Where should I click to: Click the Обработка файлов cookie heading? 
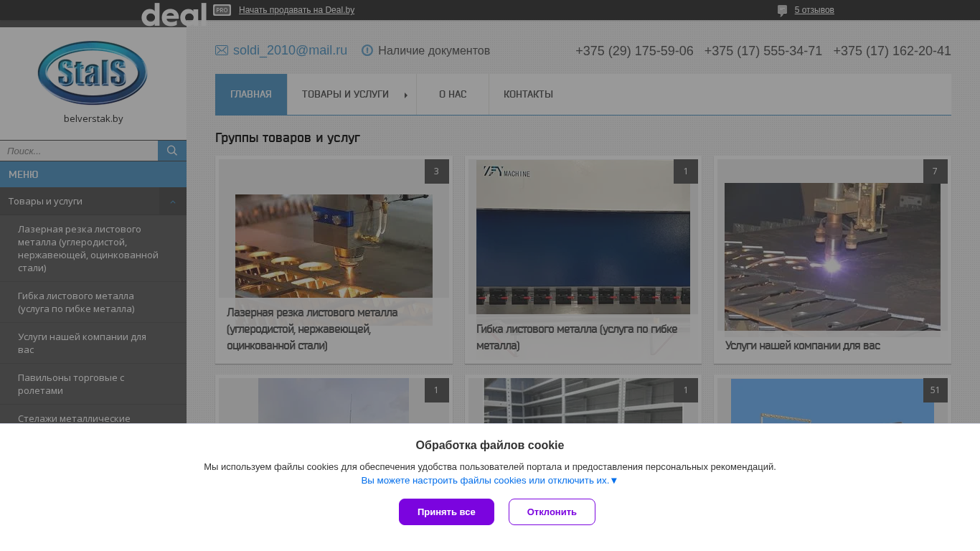tap(490, 445)
